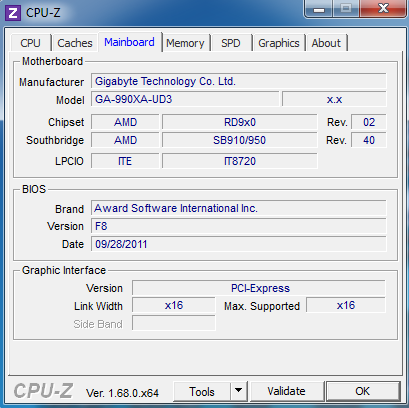Screen dimensions: 409x408
Task: Click the Manufacturer field Gigabyte Technology Co. Ltd.
Action: (x=239, y=81)
